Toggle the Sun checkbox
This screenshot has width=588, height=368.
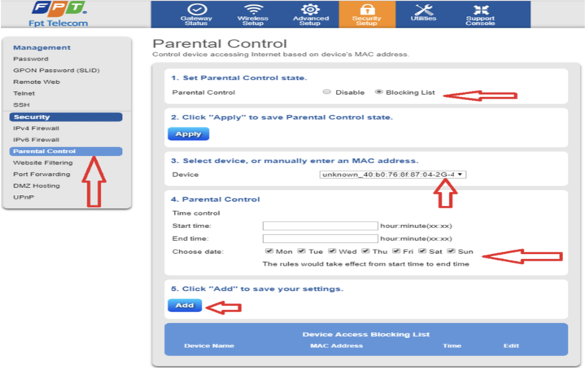tap(451, 251)
